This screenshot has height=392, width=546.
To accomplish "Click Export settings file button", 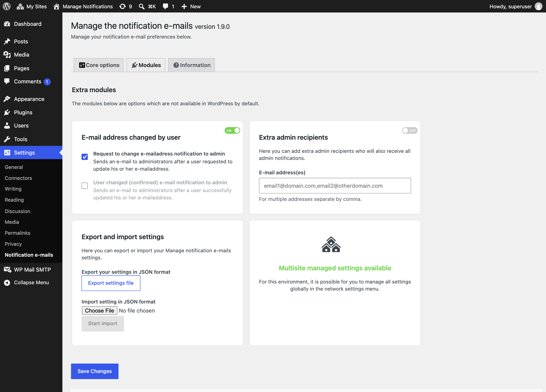I will coord(111,283).
